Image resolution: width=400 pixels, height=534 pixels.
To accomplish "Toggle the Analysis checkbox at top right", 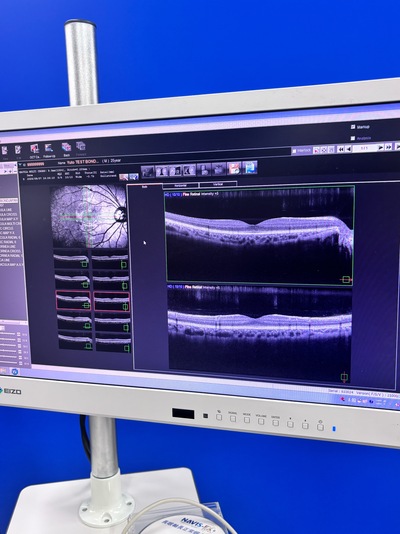I will 353,138.
